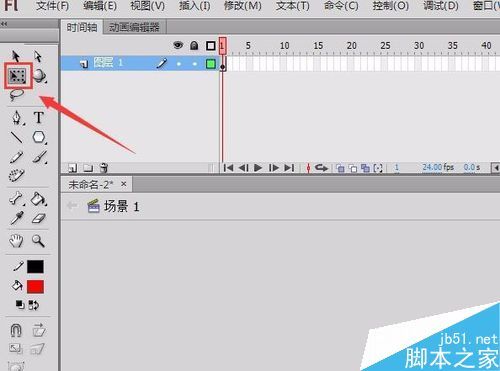The height and width of the screenshot is (371, 500).
Task: Step forward one frame
Action: (274, 168)
